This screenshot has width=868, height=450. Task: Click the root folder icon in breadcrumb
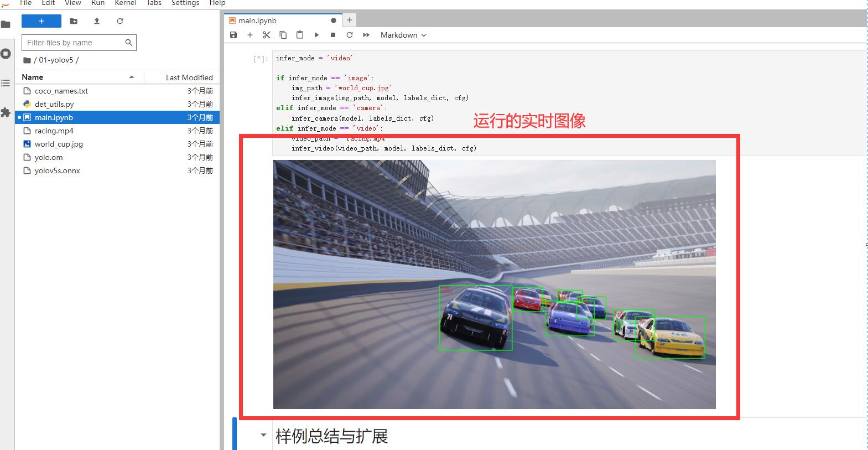point(27,60)
